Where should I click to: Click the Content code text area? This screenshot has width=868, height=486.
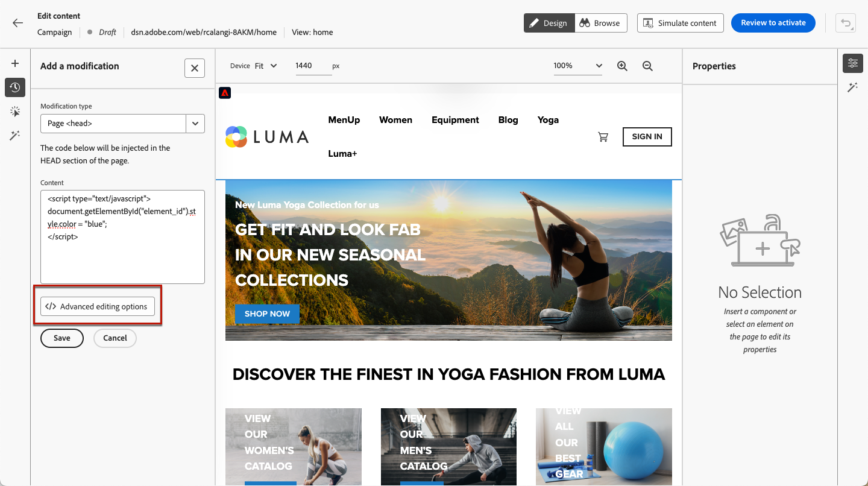click(122, 237)
